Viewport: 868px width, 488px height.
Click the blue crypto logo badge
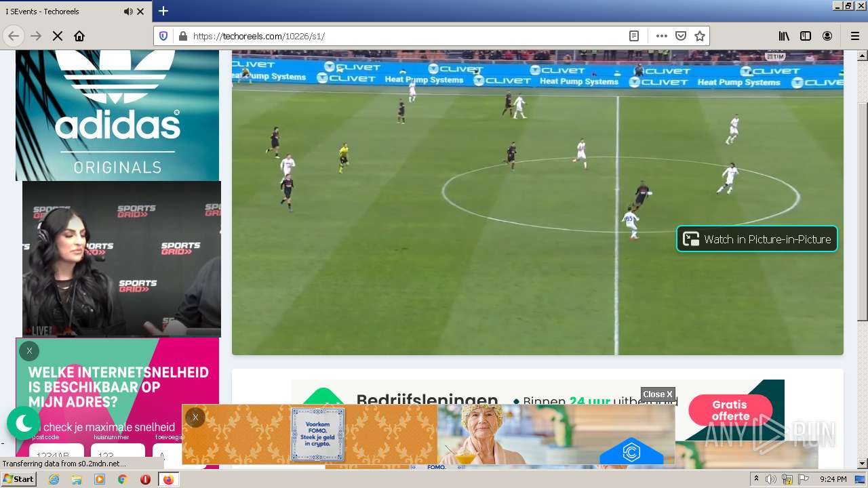[631, 451]
